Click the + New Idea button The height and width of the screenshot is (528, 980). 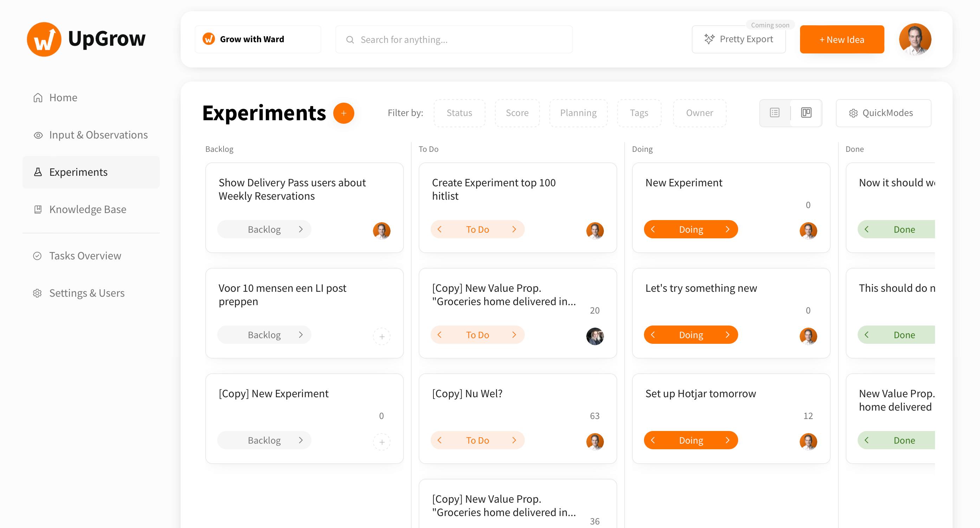pos(842,39)
